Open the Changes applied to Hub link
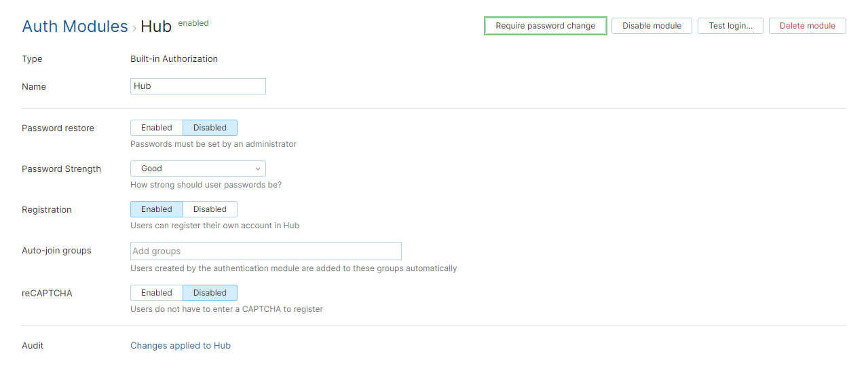The image size is (868, 371). (x=181, y=346)
